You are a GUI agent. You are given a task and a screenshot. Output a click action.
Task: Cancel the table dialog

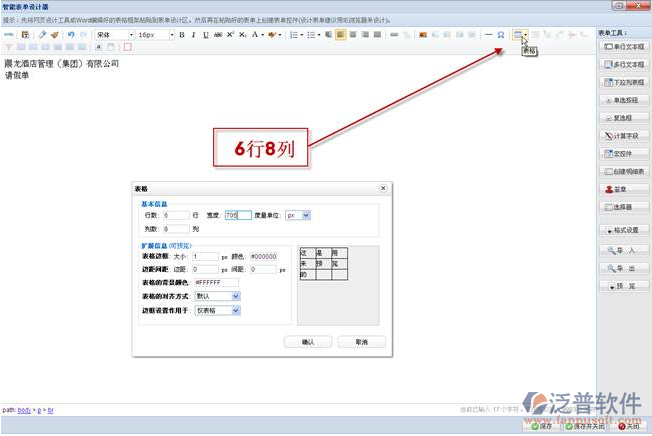coord(361,342)
